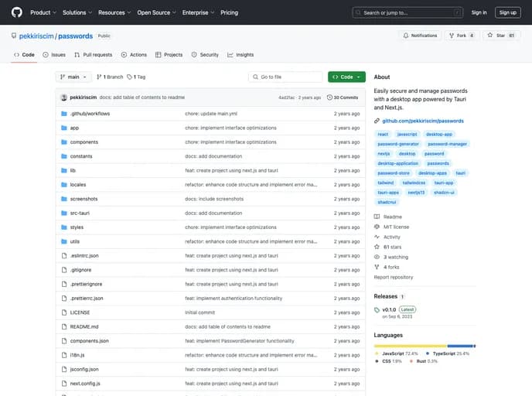Click the Sign in link
The height and width of the screenshot is (396, 532).
479,12
